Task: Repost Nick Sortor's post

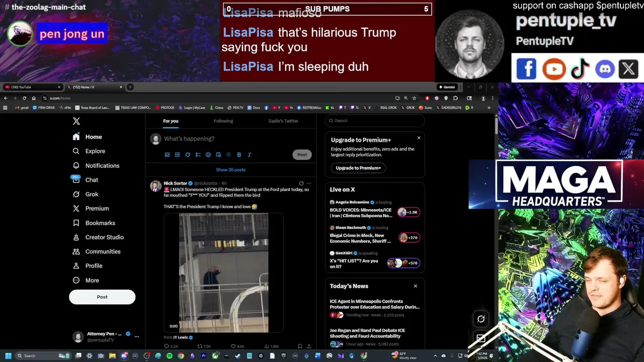Action: coord(204,346)
